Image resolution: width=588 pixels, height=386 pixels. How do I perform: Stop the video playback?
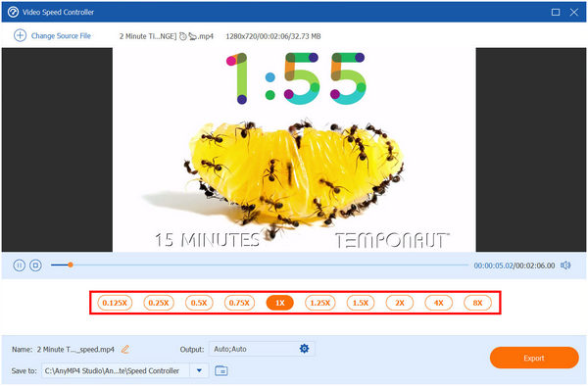[x=35, y=265]
